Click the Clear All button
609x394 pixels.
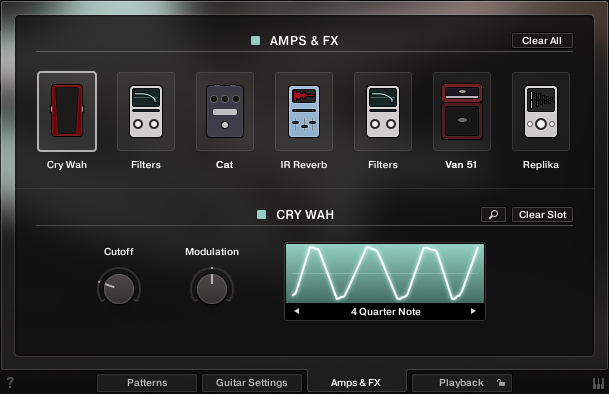coord(542,40)
